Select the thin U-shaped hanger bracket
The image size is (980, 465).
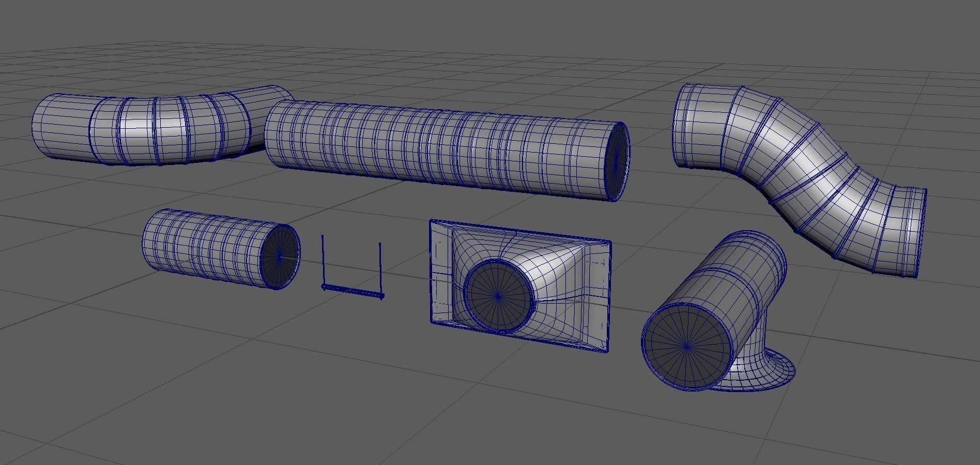[353, 268]
